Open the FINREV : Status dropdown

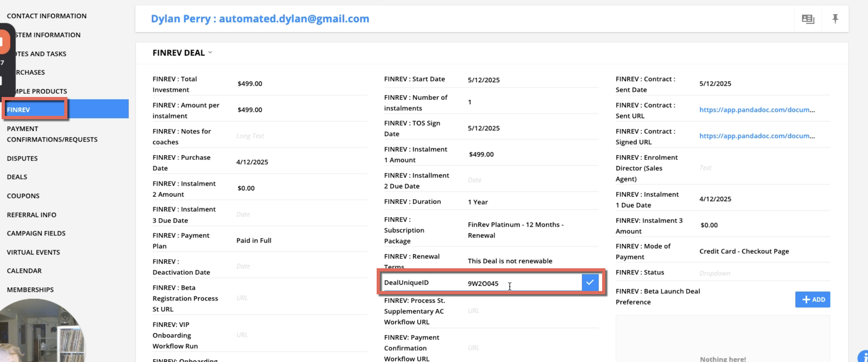point(714,273)
